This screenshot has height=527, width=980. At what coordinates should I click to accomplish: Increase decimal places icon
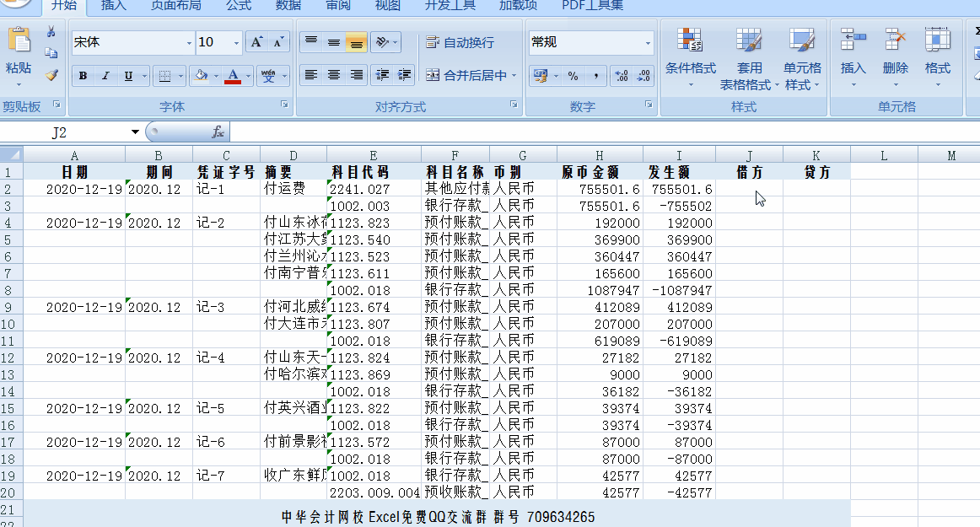(622, 76)
